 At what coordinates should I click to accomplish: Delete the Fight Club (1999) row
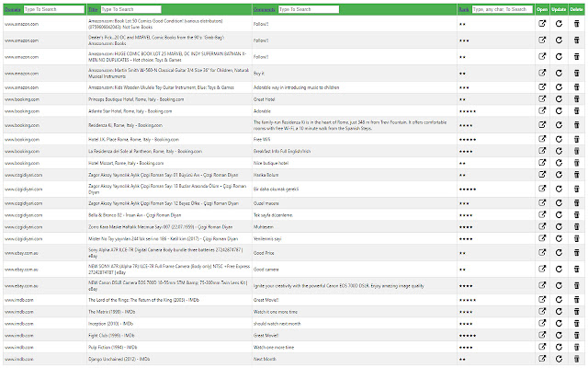(x=577, y=335)
